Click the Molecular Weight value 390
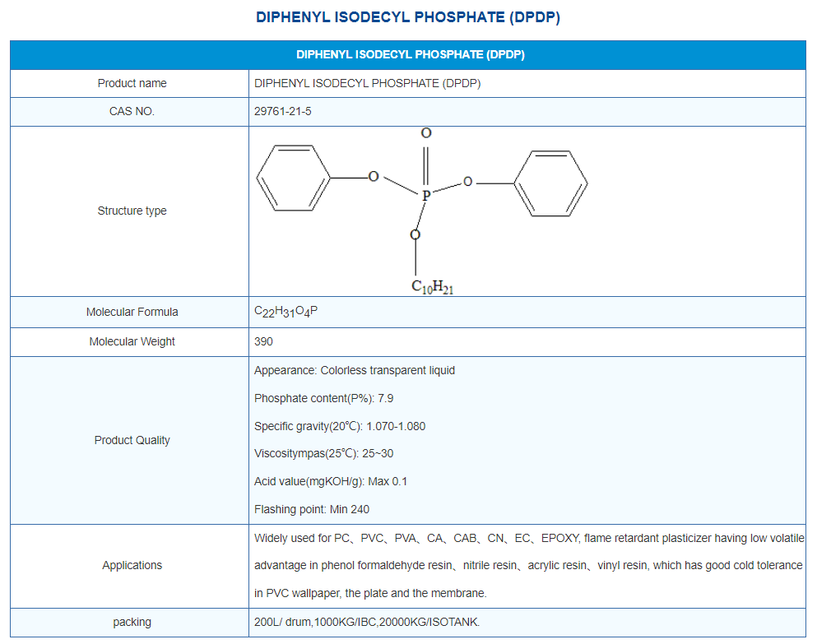Screen dimensions: 817x644 point(263,341)
